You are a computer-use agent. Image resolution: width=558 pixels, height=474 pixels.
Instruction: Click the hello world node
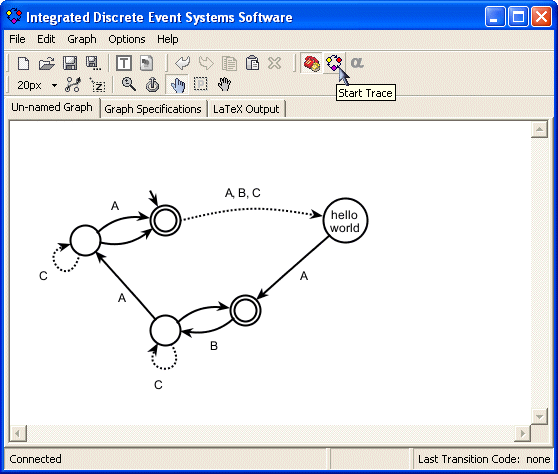[345, 221]
